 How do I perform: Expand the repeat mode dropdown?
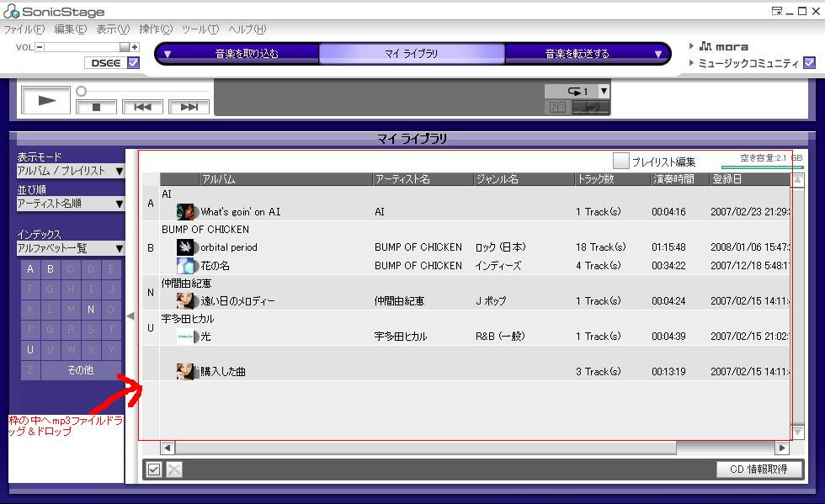pyautogui.click(x=604, y=91)
